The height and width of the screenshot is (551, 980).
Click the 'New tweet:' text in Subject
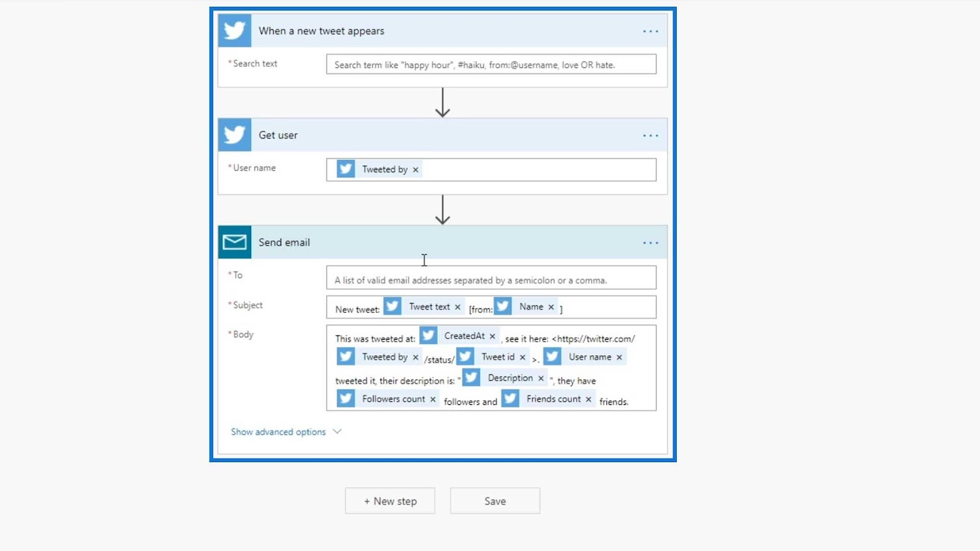click(357, 310)
